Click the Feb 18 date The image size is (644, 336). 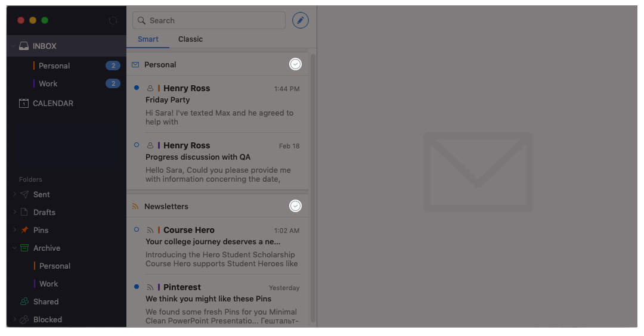[289, 146]
